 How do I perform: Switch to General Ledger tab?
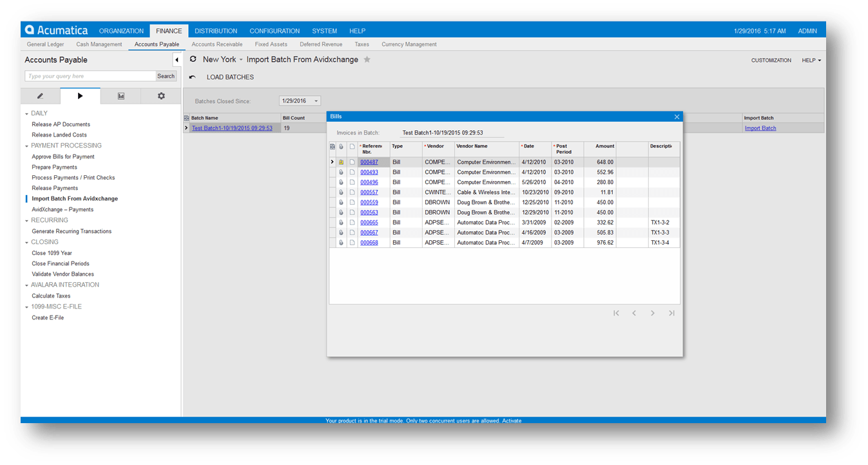46,44
